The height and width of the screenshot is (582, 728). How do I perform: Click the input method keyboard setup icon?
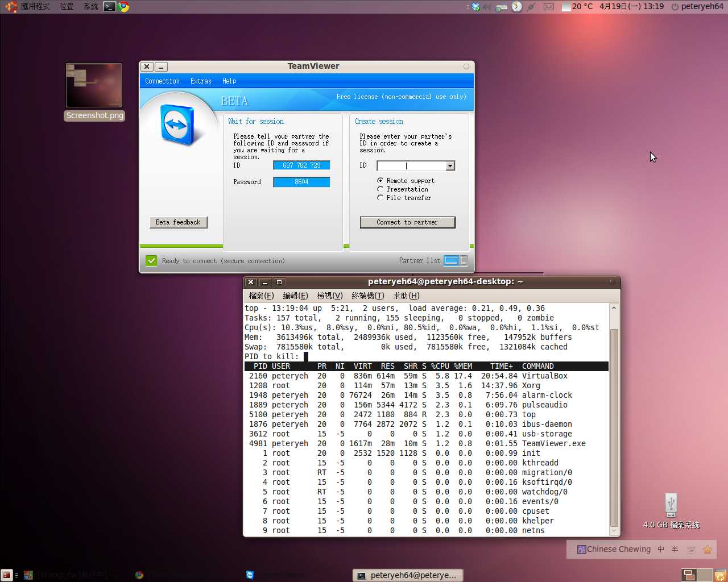pyautogui.click(x=691, y=550)
